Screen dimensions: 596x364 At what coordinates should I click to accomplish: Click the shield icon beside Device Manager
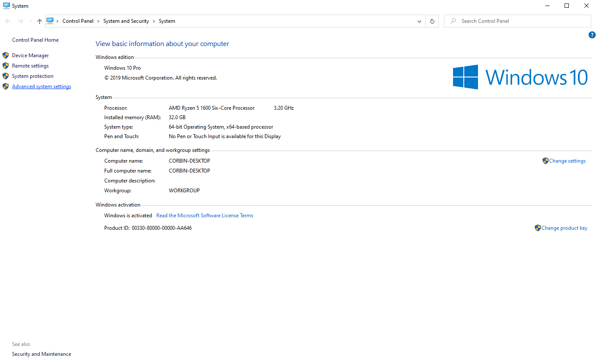(x=6, y=56)
